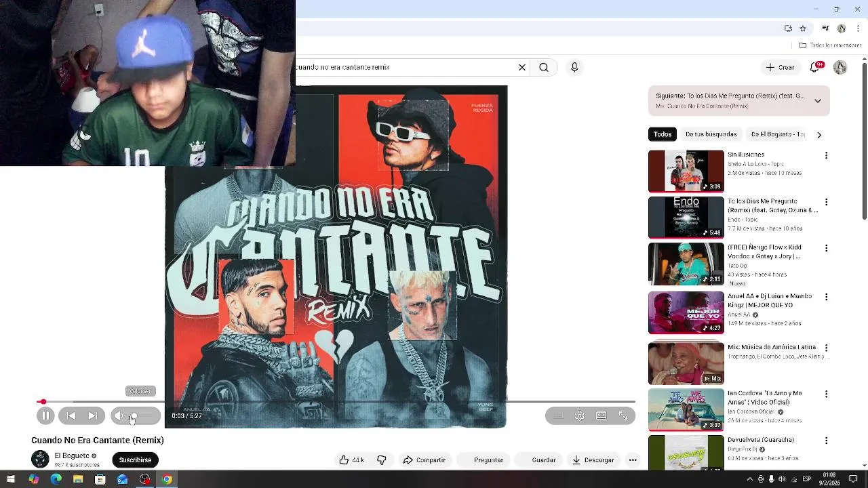Open options for Sin Ilusiones video
868x488 pixels.
(x=826, y=155)
